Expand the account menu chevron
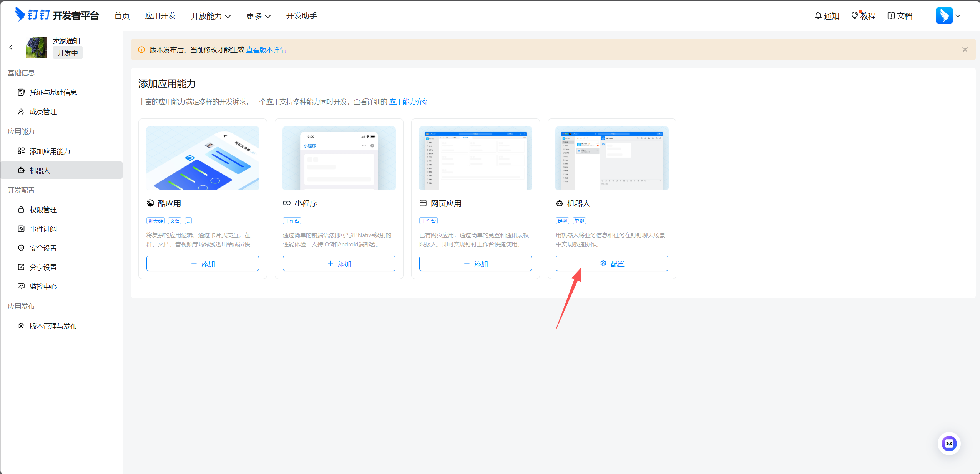The height and width of the screenshot is (474, 980). point(958,16)
